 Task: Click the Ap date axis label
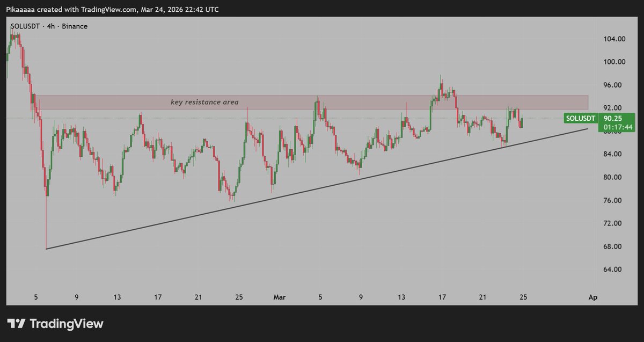tap(592, 296)
